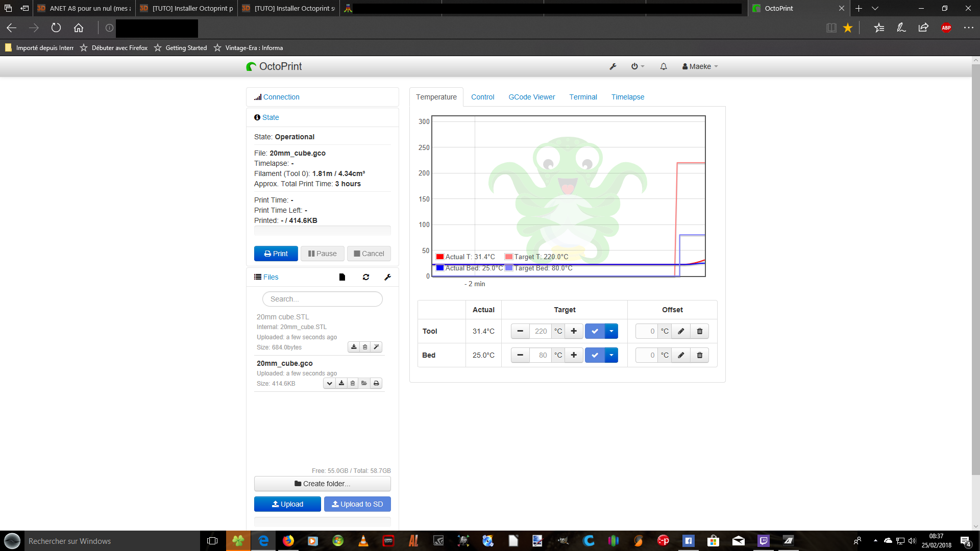
Task: Apply Bed offset with pencil icon
Action: click(x=681, y=355)
